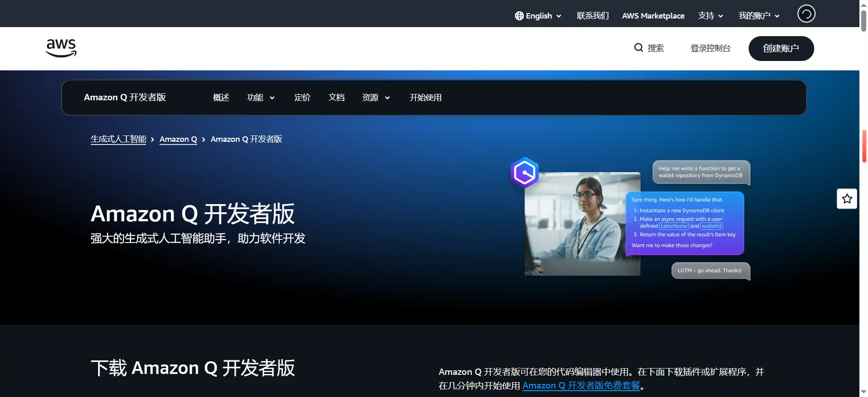The image size is (868, 397).
Task: Click the 创建账户 button
Action: [781, 48]
